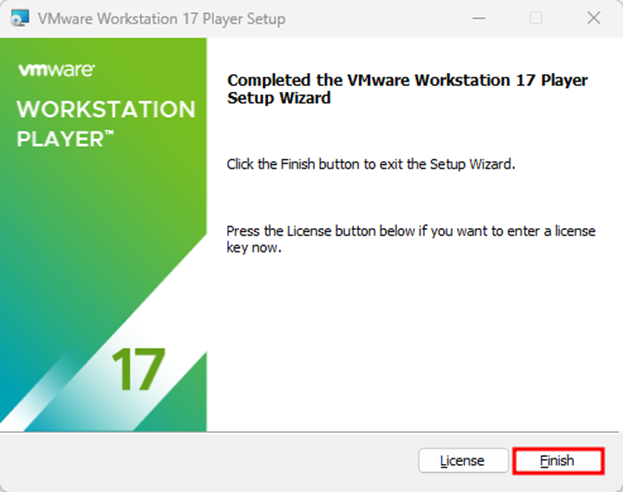Click the greyed-out maximize window button
623x492 pixels.
point(536,18)
